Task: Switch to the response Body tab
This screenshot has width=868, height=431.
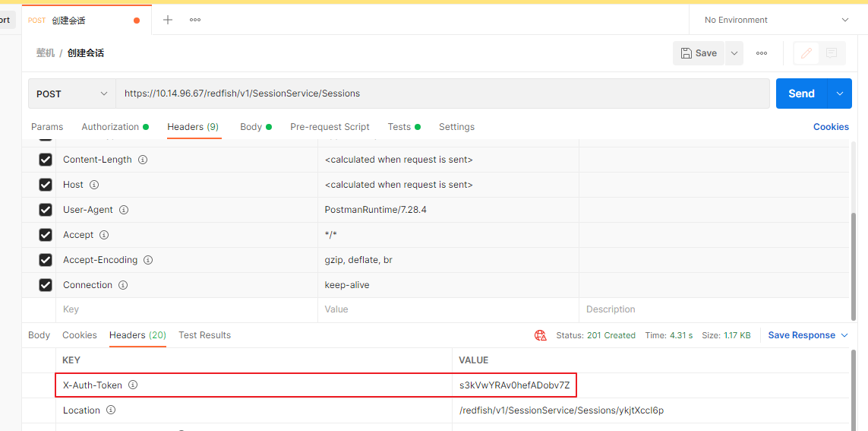Action: pos(39,335)
